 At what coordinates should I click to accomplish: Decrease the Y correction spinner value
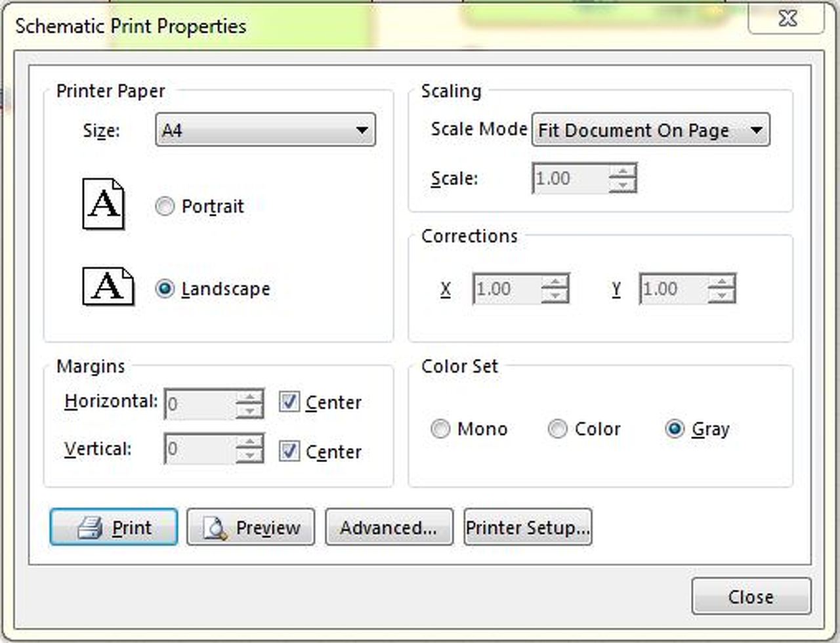(722, 296)
